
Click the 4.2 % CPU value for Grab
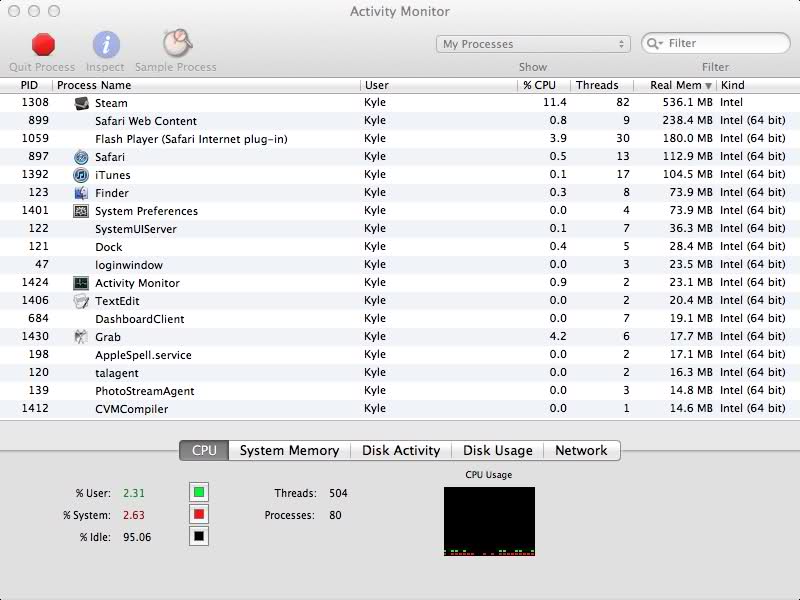pos(558,336)
